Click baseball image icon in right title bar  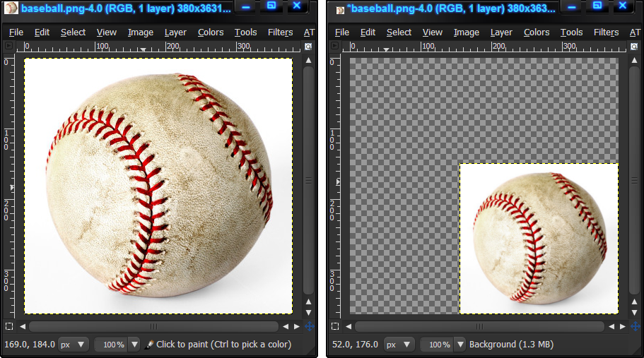340,11
